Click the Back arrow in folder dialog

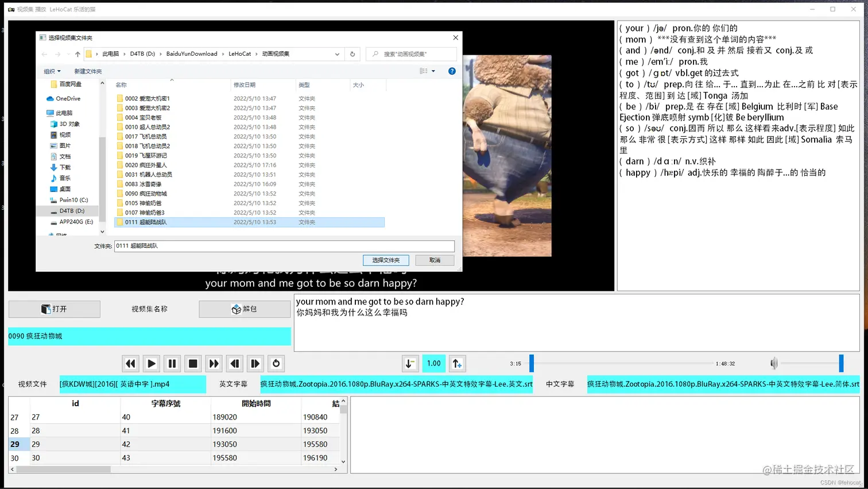click(x=44, y=54)
